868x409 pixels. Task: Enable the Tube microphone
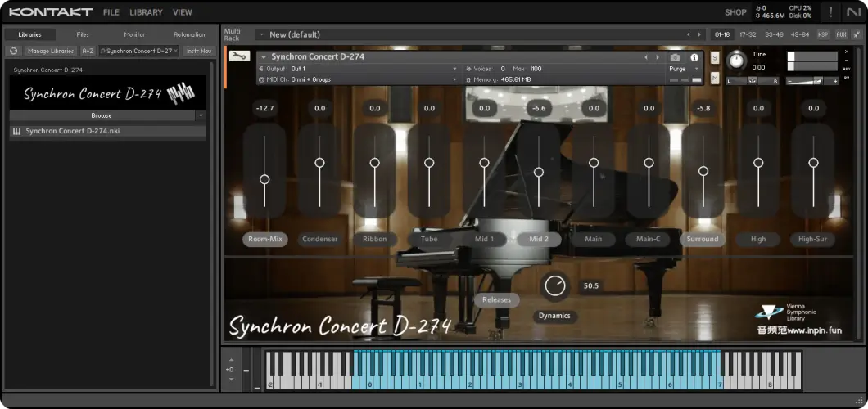pos(429,240)
